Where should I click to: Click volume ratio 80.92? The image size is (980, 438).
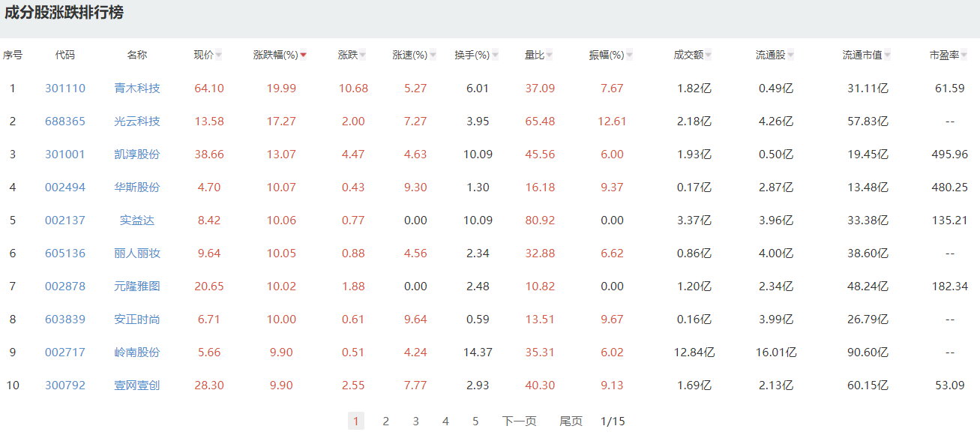(x=540, y=220)
